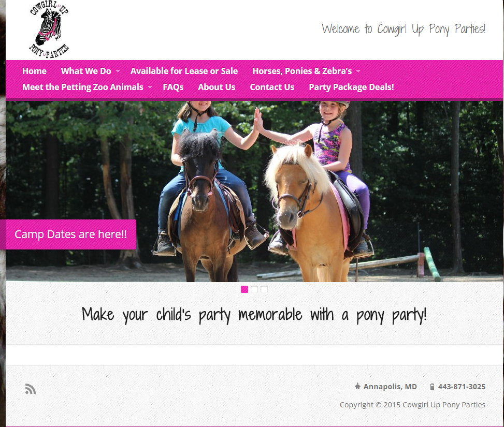Image resolution: width=504 pixels, height=427 pixels.
Task: Click the 443-871-3025 phone number
Action: [462, 387]
